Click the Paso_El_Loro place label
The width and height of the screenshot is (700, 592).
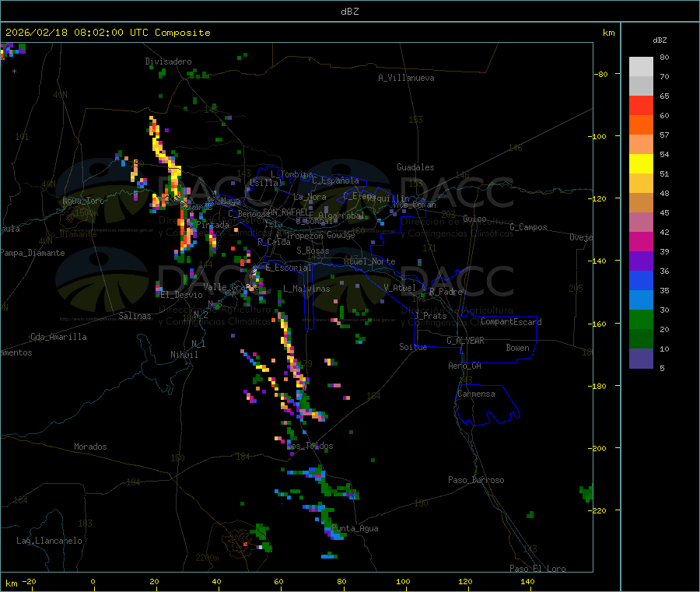(x=538, y=569)
